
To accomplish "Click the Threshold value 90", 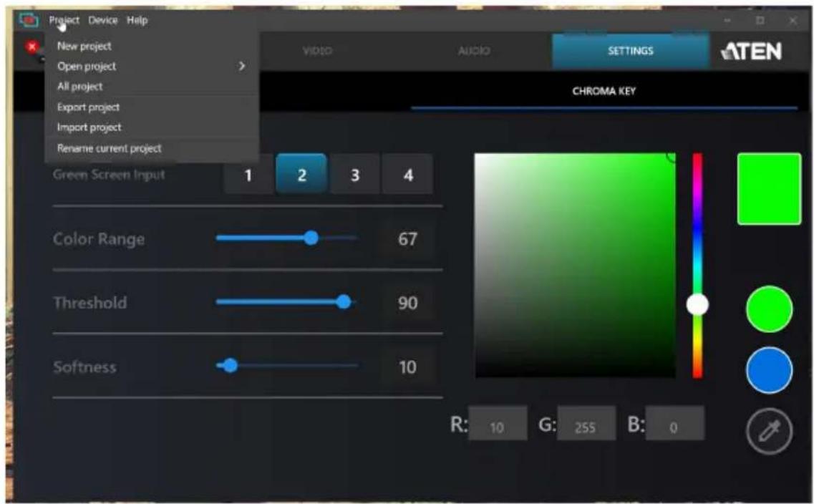I will point(407,303).
